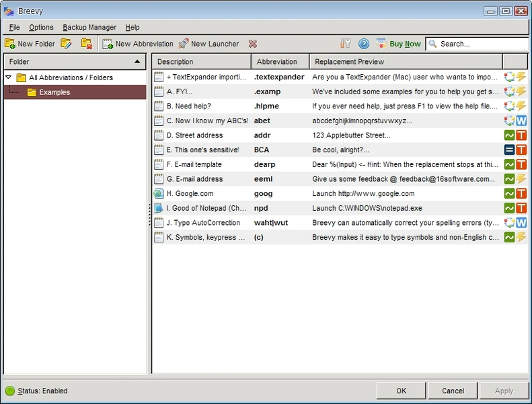Click the Google.com launcher row icon

click(x=159, y=193)
